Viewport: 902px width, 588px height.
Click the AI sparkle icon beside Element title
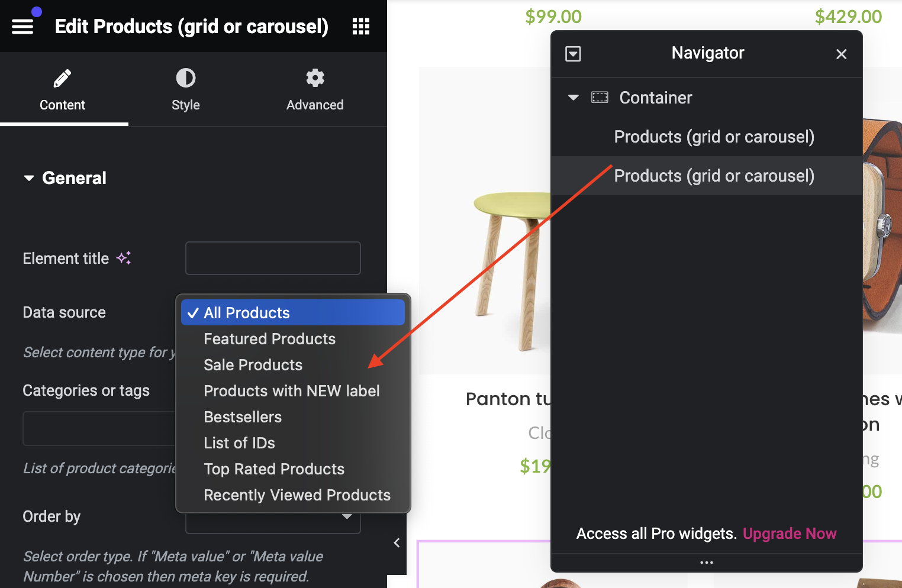pyautogui.click(x=124, y=258)
